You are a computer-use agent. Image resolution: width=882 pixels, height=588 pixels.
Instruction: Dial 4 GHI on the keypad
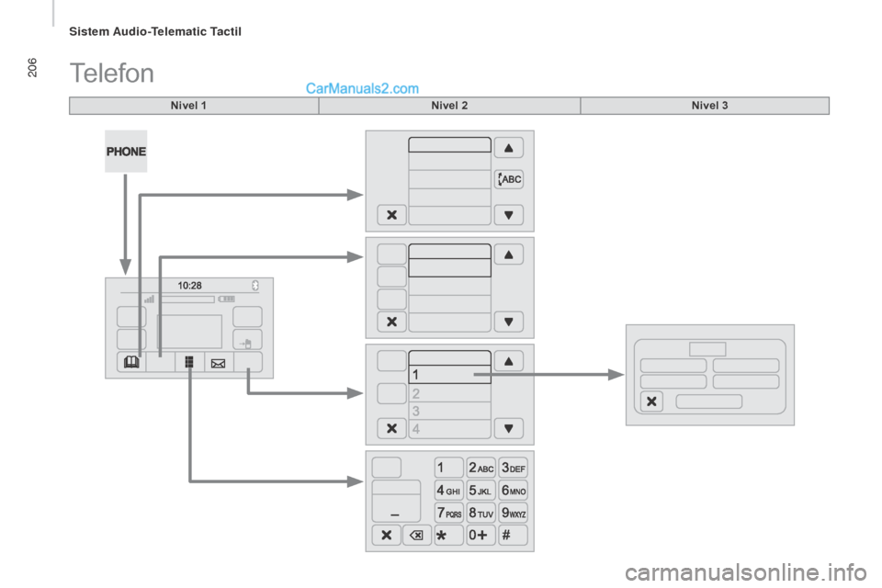coord(449,490)
